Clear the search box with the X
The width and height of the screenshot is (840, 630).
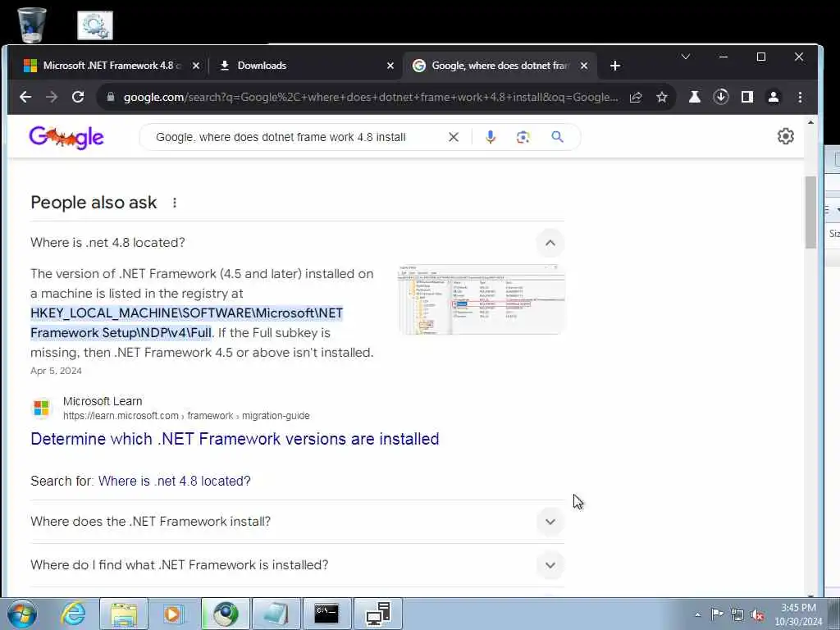(454, 137)
